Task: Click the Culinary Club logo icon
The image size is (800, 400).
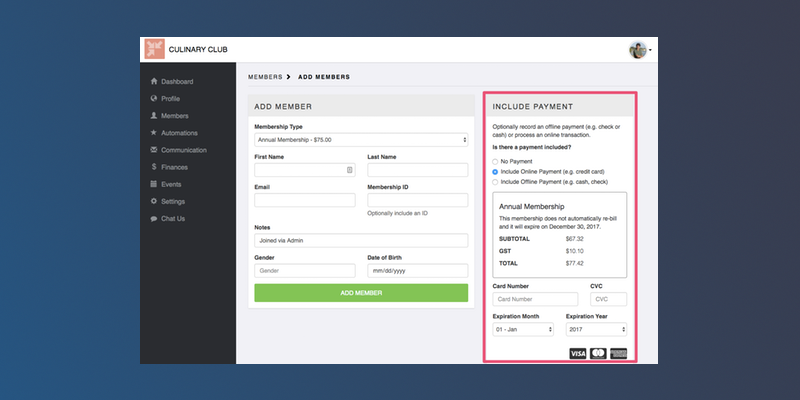Action: [154, 49]
